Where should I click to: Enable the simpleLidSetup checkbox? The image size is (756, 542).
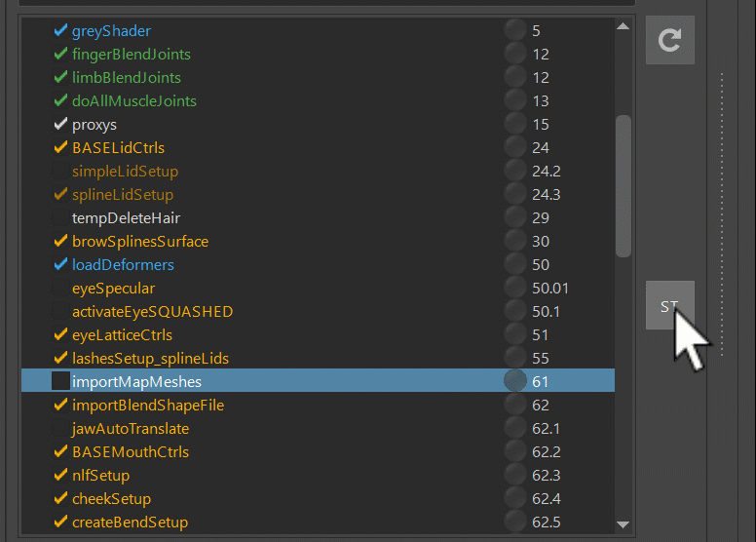[x=60, y=172]
